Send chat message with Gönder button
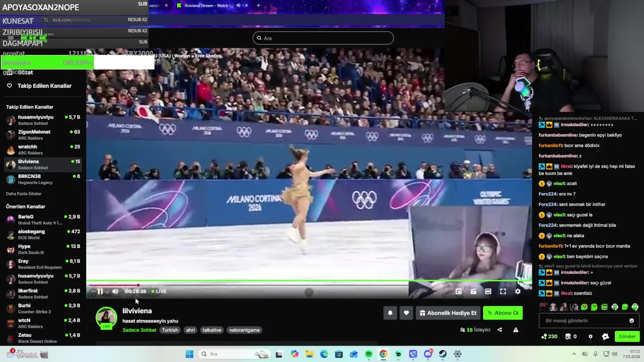The height and width of the screenshot is (362, 644). point(627,336)
